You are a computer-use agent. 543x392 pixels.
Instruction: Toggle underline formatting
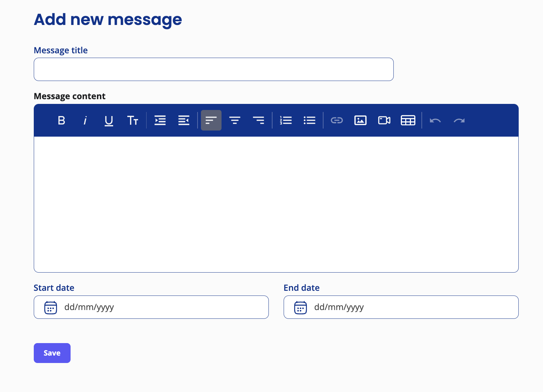click(x=109, y=120)
